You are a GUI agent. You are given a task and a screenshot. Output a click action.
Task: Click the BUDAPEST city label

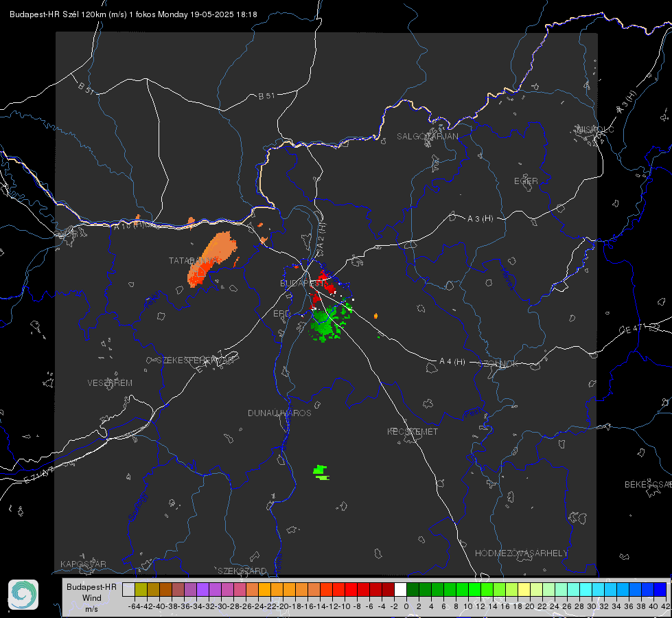[302, 283]
